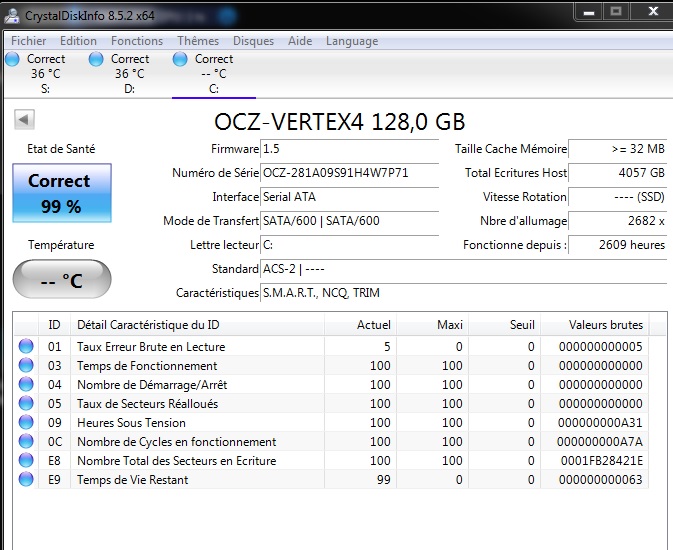Click status orb for attribute 01 row
The height and width of the screenshot is (550, 673).
26,346
